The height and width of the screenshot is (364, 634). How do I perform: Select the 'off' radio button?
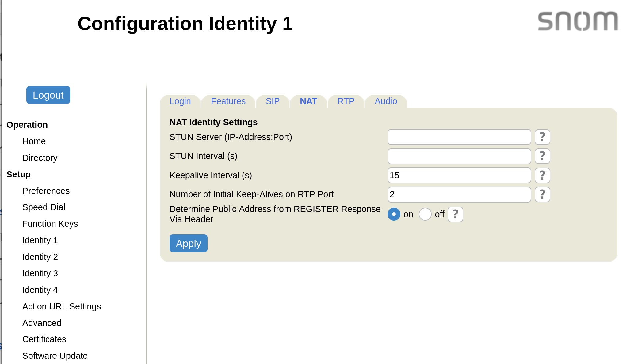tap(425, 214)
